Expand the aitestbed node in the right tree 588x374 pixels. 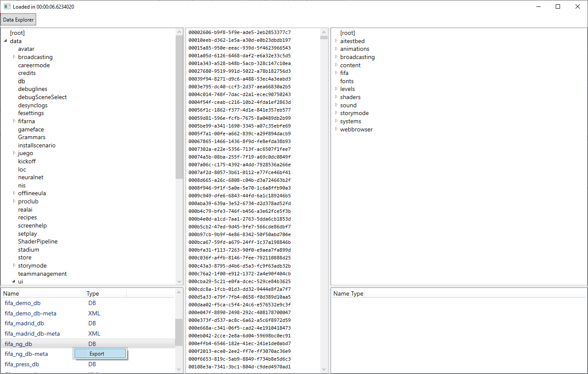[x=336, y=41]
